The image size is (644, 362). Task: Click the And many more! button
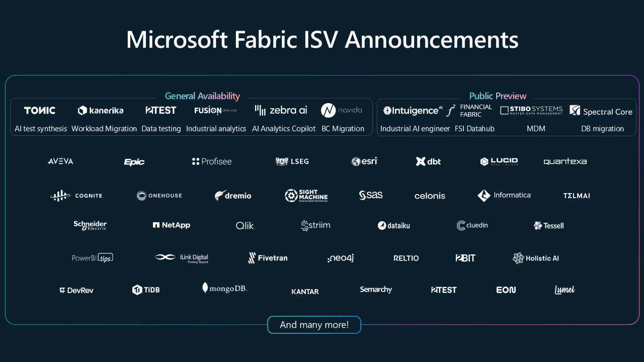[314, 325]
